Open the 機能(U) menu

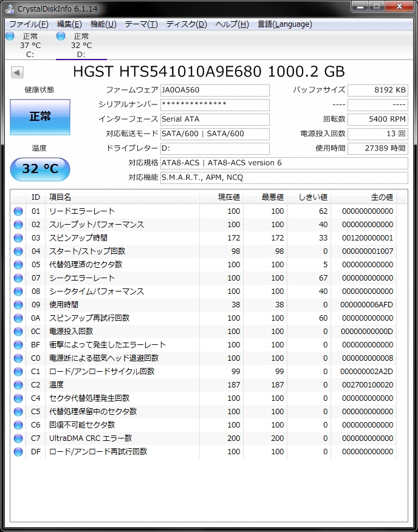[103, 24]
